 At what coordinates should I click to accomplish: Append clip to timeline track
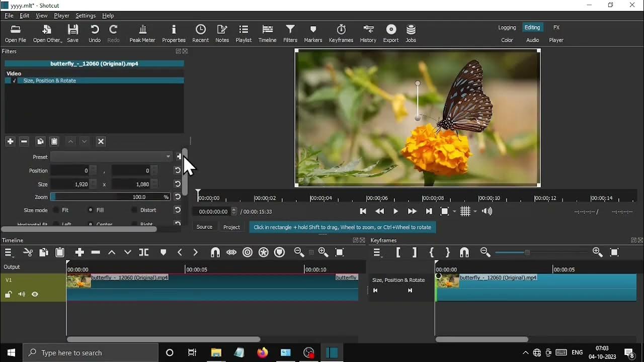pyautogui.click(x=79, y=252)
